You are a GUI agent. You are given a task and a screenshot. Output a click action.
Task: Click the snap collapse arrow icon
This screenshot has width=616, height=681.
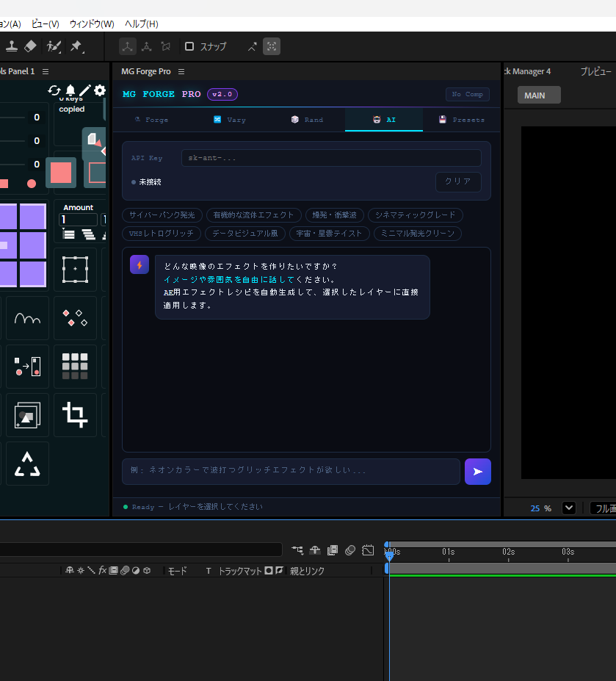tap(253, 46)
